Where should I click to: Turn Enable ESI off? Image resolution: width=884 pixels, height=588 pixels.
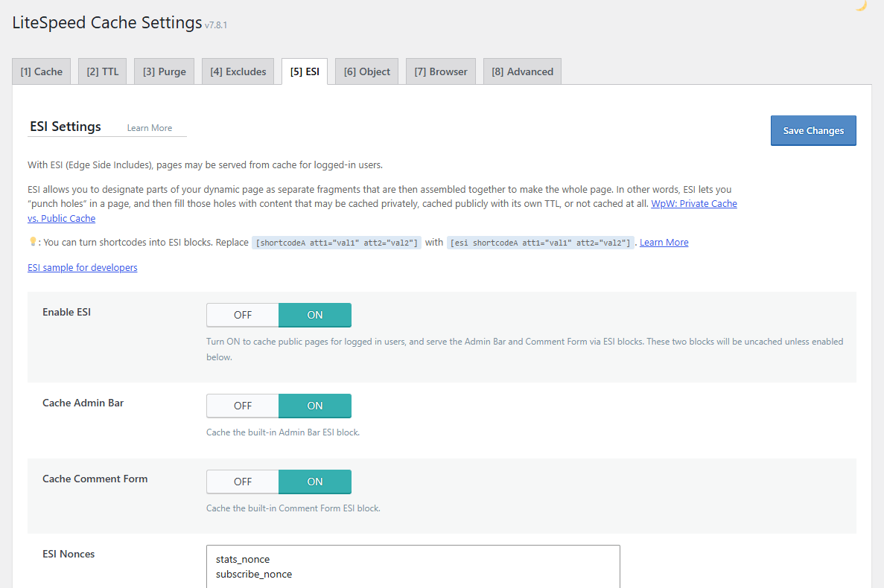click(243, 315)
